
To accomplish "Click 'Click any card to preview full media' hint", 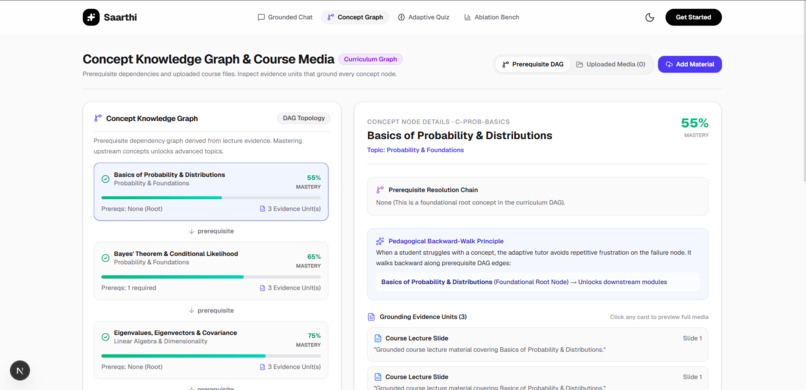I will pos(659,317).
